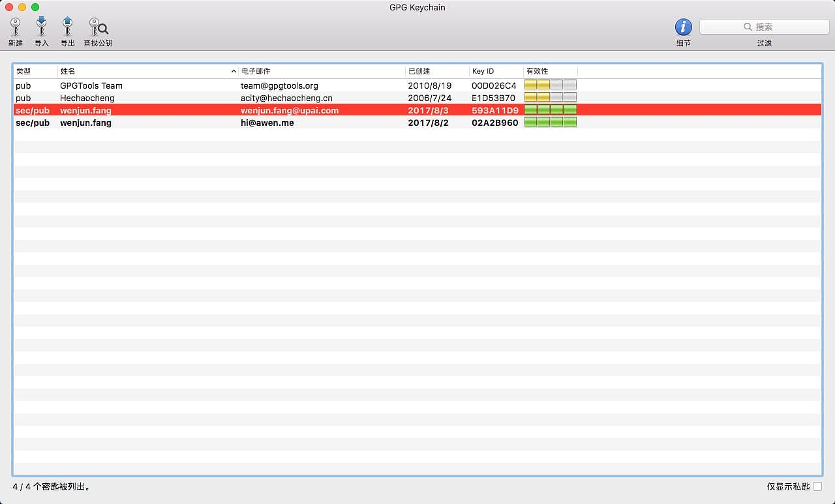Click the 新建 (New key) icon

click(15, 27)
